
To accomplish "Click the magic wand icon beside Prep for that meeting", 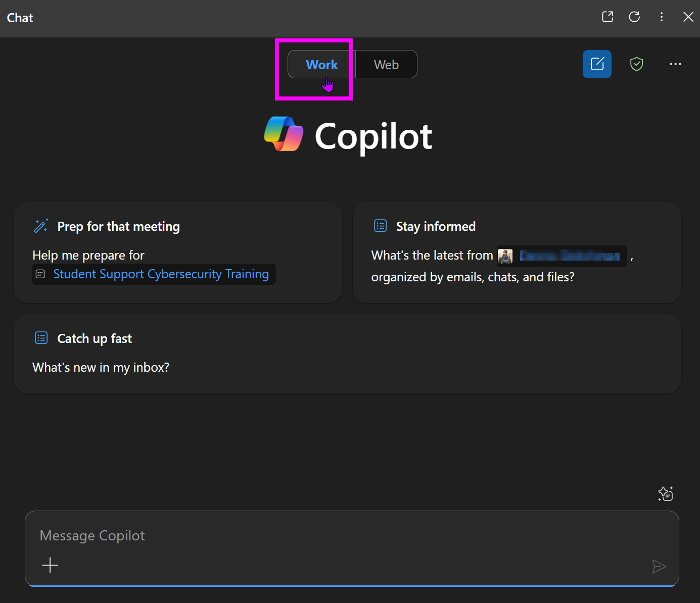I will pyautogui.click(x=41, y=226).
